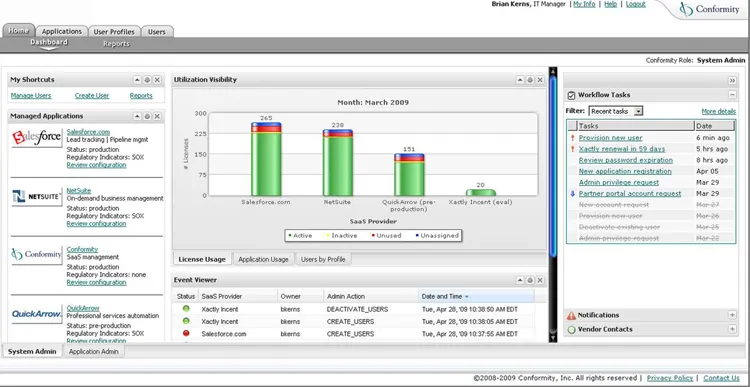Open the Reports shortcut in My Shortcuts

tap(141, 96)
